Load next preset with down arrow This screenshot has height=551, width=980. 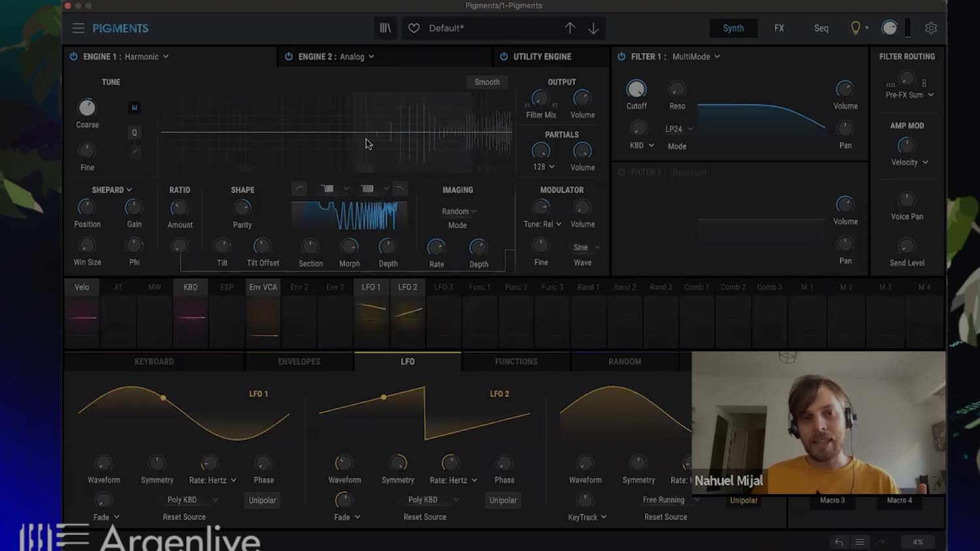[x=593, y=28]
